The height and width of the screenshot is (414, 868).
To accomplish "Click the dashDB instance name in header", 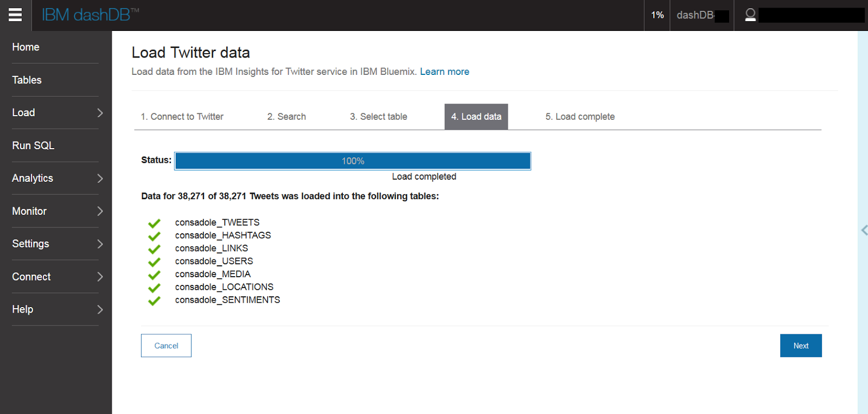I will 696,15.
